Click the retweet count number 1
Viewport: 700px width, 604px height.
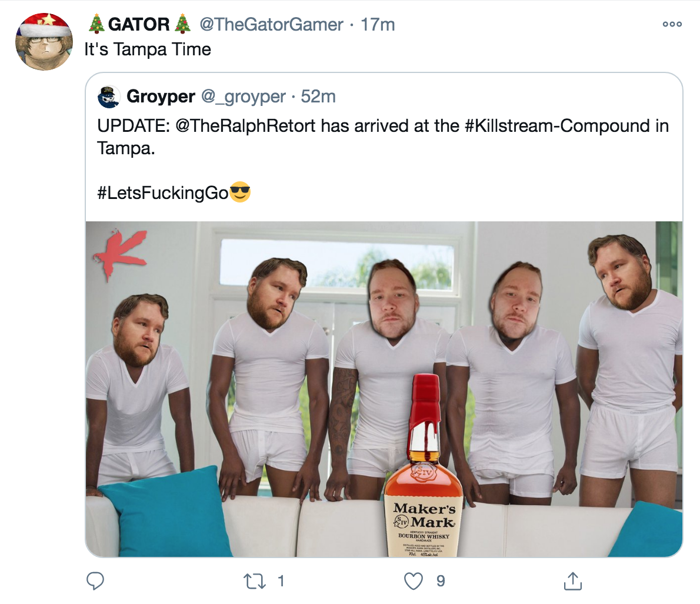coord(281,581)
